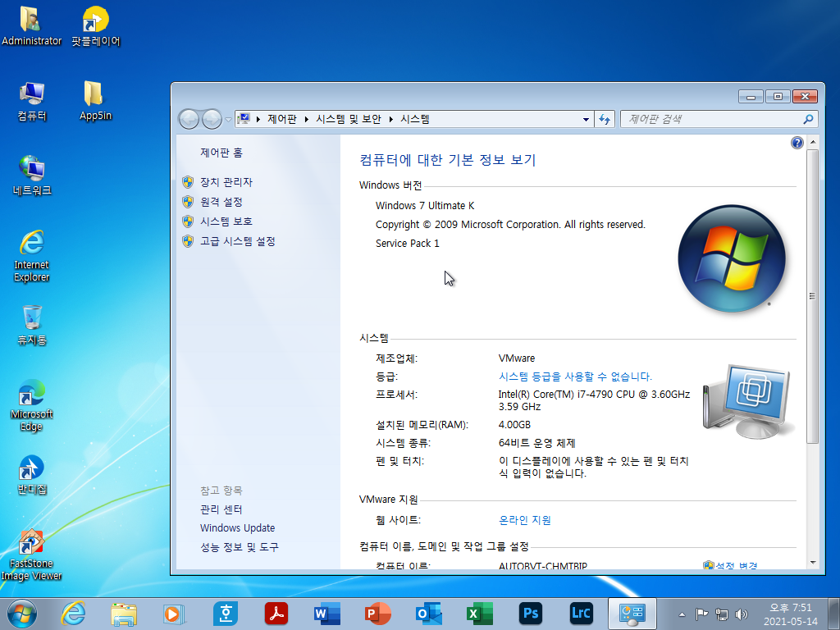
Task: Click the Service Pack 1 text
Action: [x=407, y=243]
